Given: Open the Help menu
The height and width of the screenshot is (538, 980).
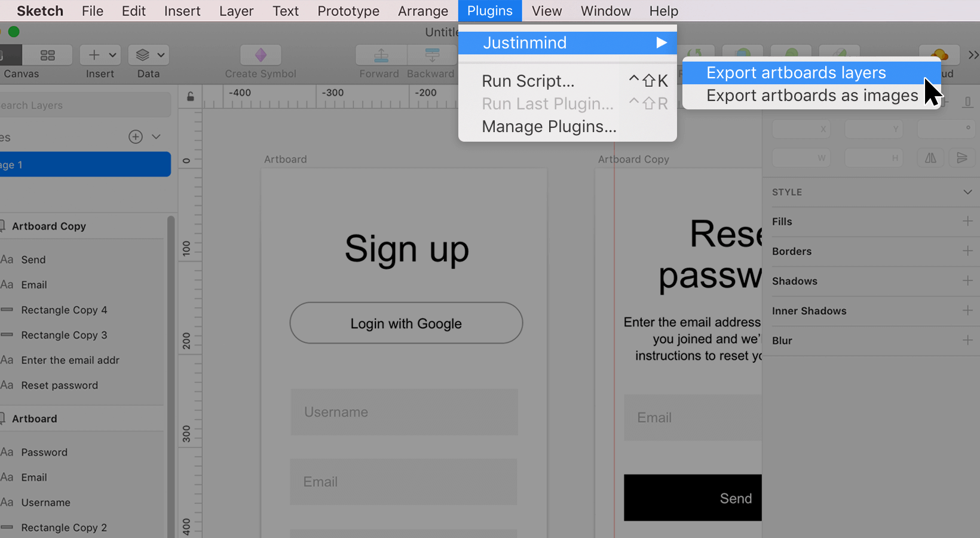Looking at the screenshot, I should 663,11.
